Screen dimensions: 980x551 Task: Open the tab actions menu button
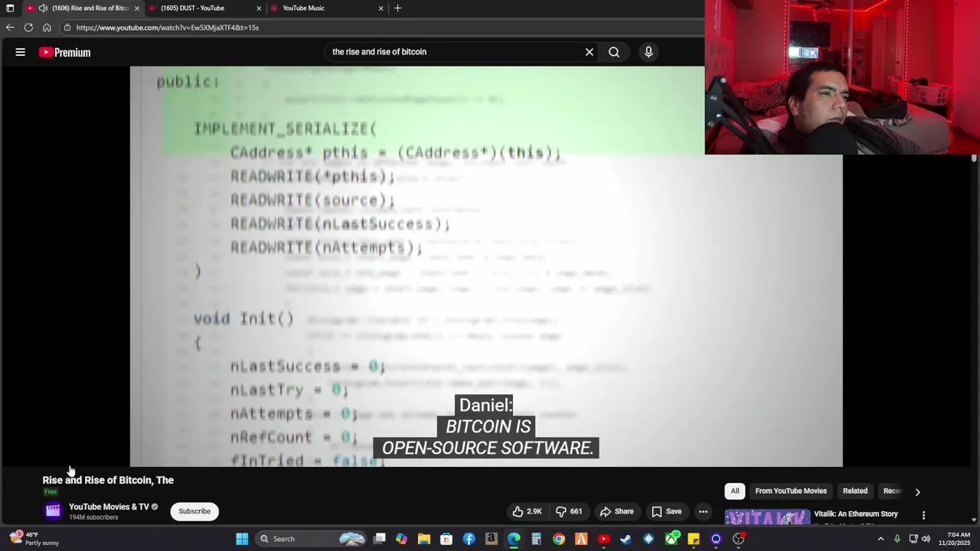point(10,8)
